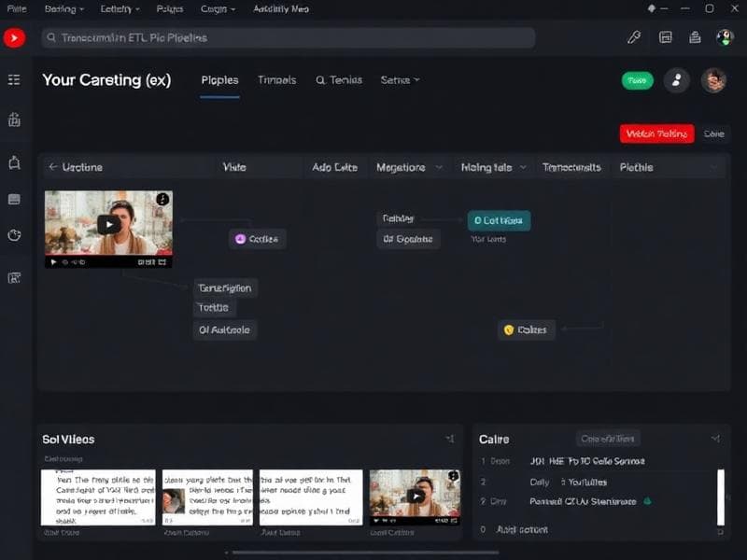Open the second text card with small photo
The image size is (747, 560).
(x=207, y=497)
